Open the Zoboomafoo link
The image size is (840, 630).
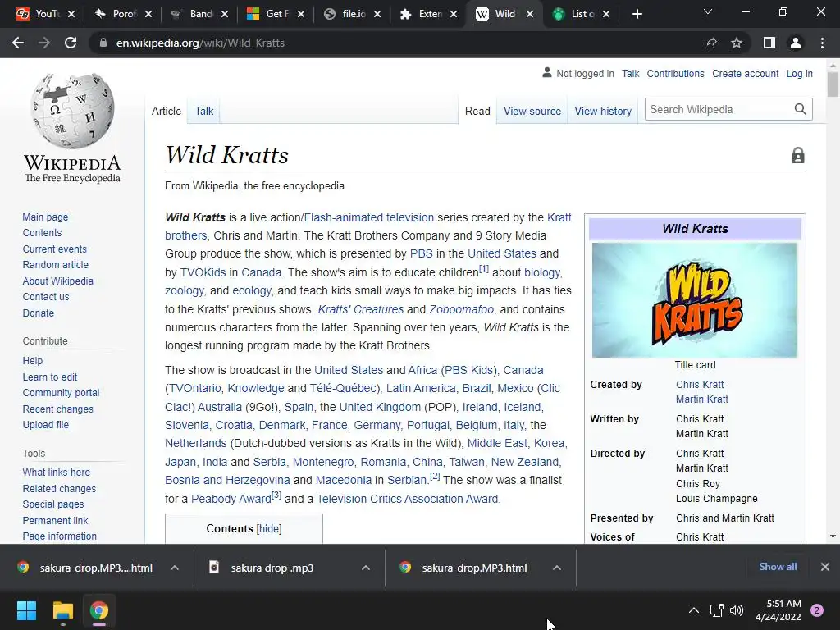[x=461, y=309]
